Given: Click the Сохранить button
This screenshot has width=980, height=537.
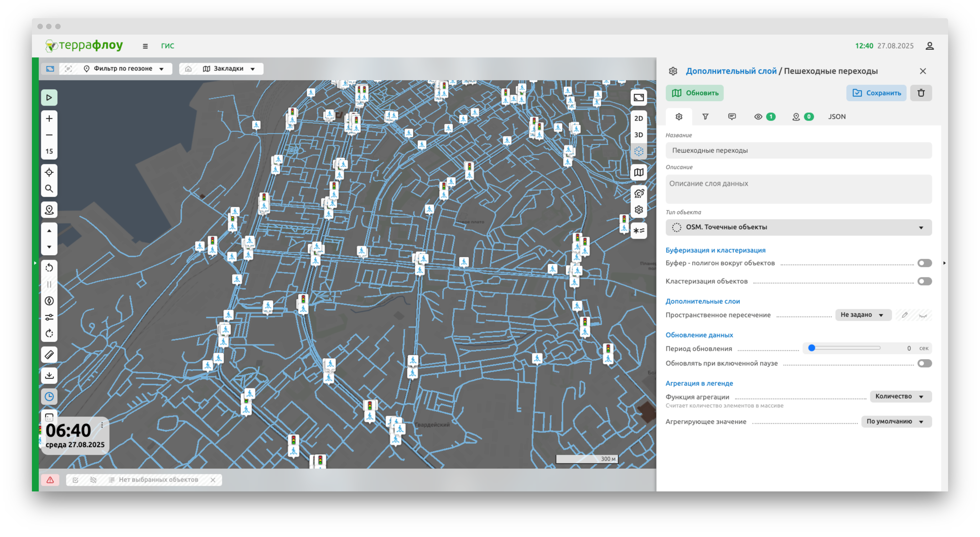Looking at the screenshot, I should pyautogui.click(x=876, y=93).
